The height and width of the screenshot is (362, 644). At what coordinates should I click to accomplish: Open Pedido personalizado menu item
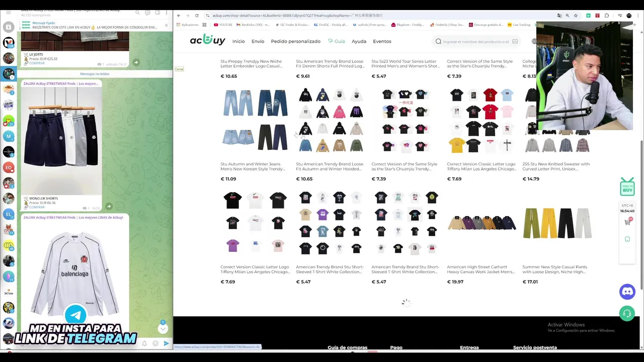pos(295,41)
